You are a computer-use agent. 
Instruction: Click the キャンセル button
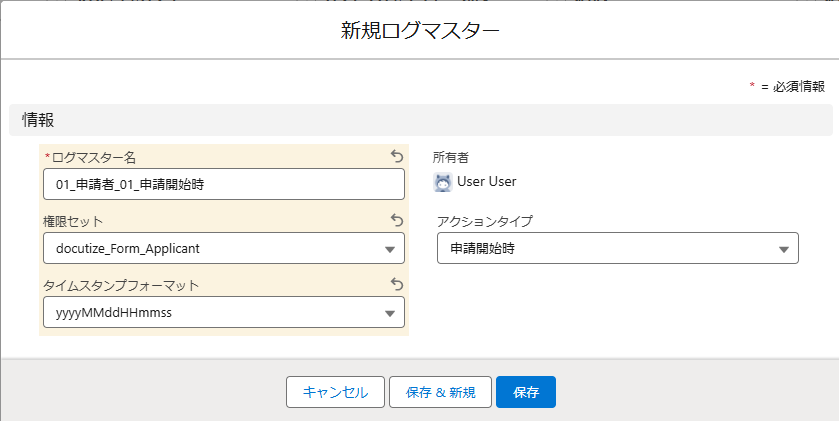point(335,392)
